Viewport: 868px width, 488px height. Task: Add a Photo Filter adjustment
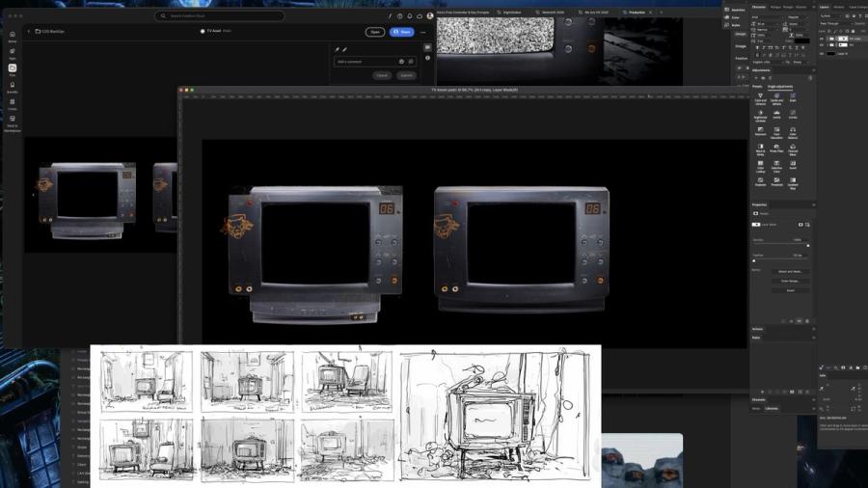[776, 149]
